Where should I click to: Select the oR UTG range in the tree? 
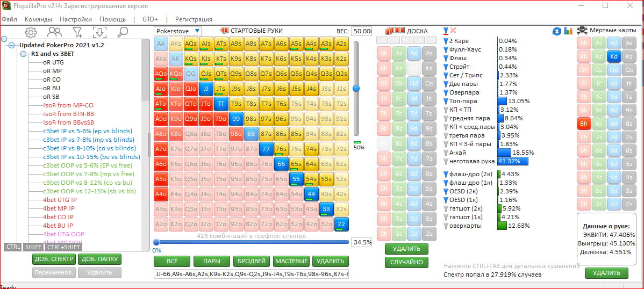point(53,62)
